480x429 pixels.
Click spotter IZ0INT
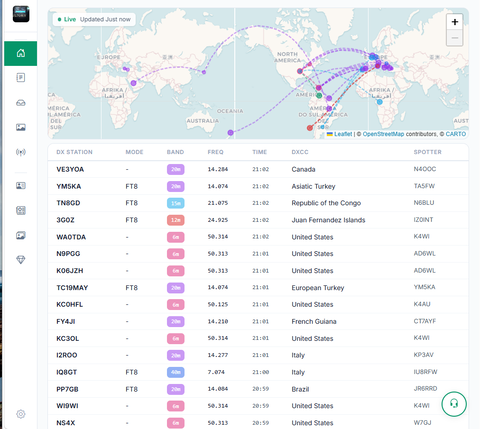click(x=423, y=220)
